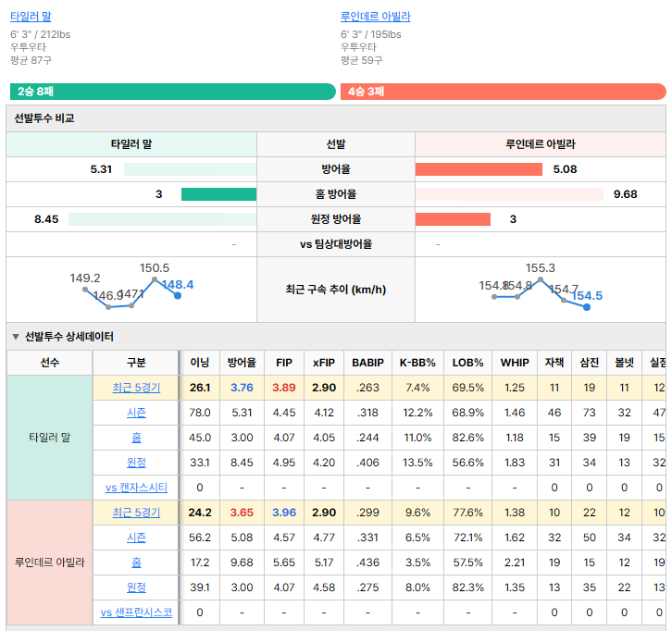Click the 방어율 column header in detail table
672x631 pixels.
pos(242,363)
